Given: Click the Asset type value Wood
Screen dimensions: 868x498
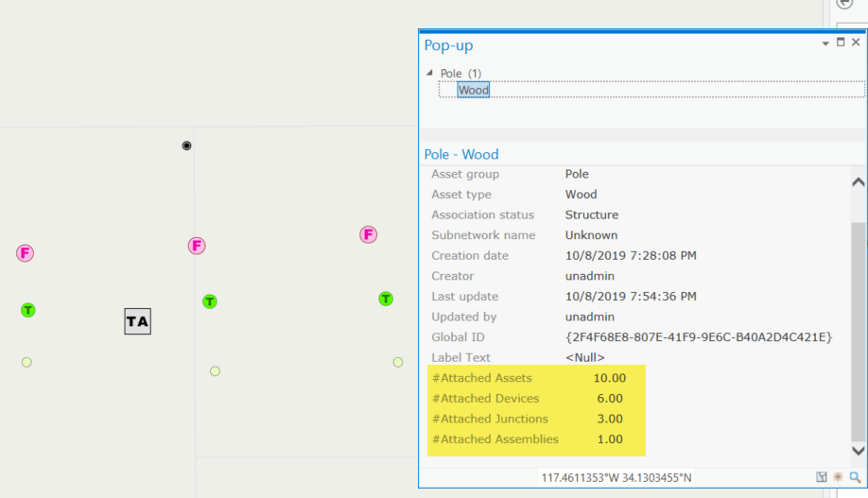Looking at the screenshot, I should tap(581, 195).
